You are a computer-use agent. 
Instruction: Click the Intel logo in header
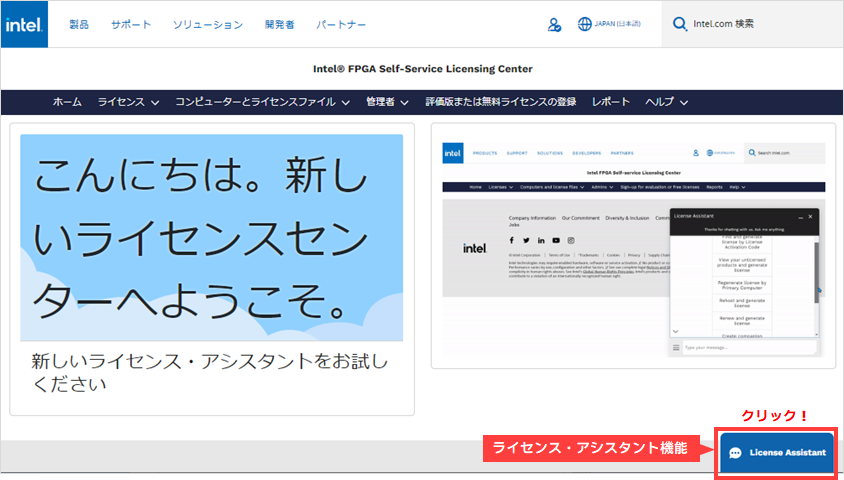24,24
